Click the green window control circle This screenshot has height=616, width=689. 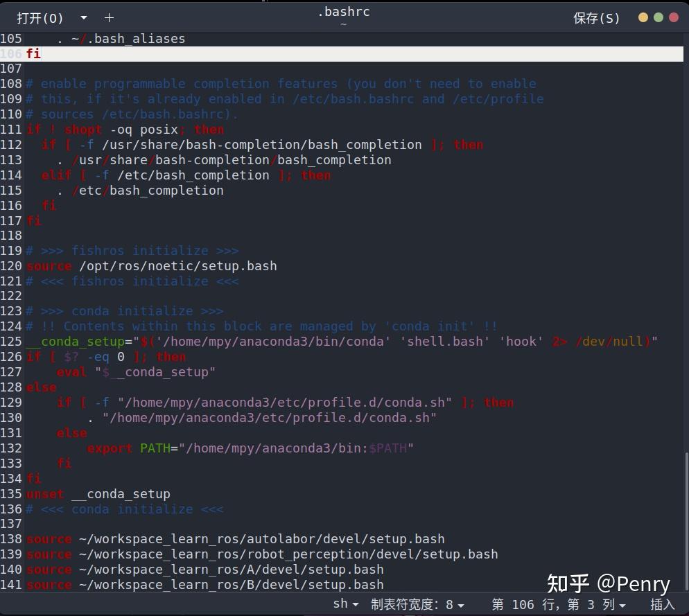click(x=659, y=17)
